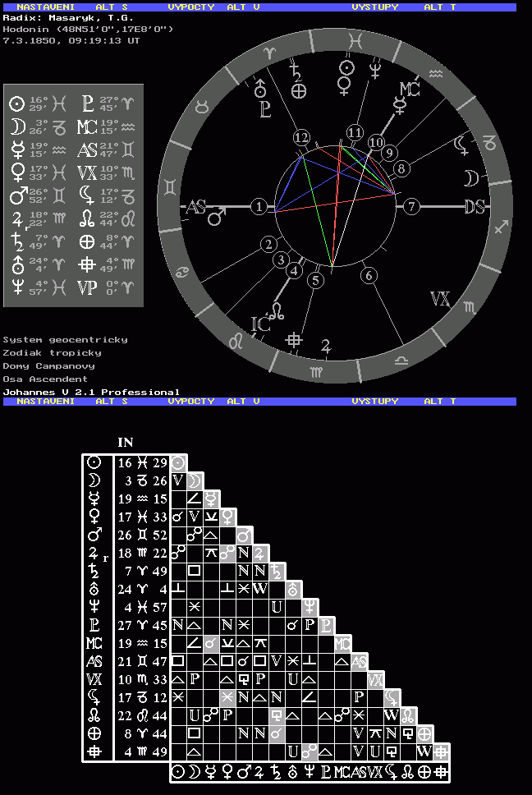This screenshot has height=795, width=532.
Task: Select Moon symbol in aspect grid bottom row
Action: pyautogui.click(x=195, y=772)
